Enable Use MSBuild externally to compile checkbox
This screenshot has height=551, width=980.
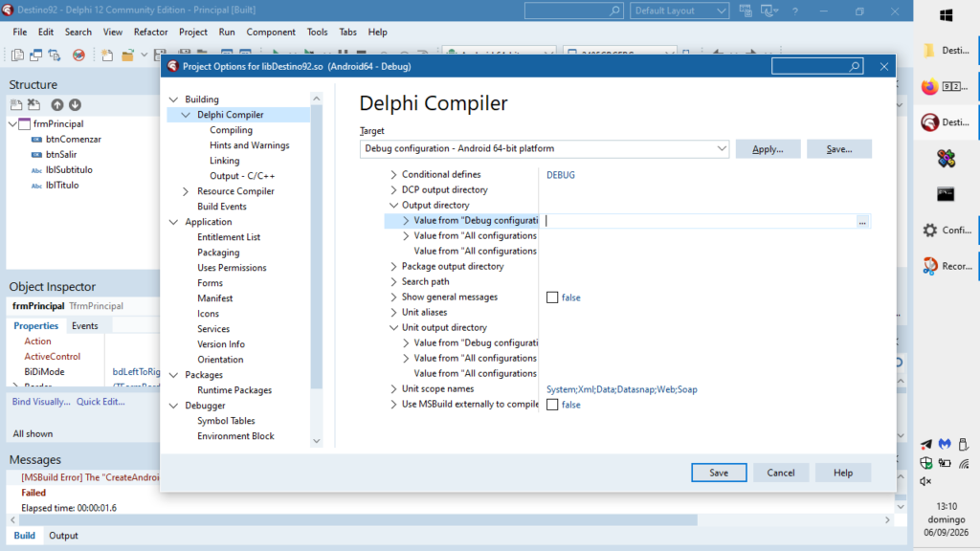(x=552, y=405)
